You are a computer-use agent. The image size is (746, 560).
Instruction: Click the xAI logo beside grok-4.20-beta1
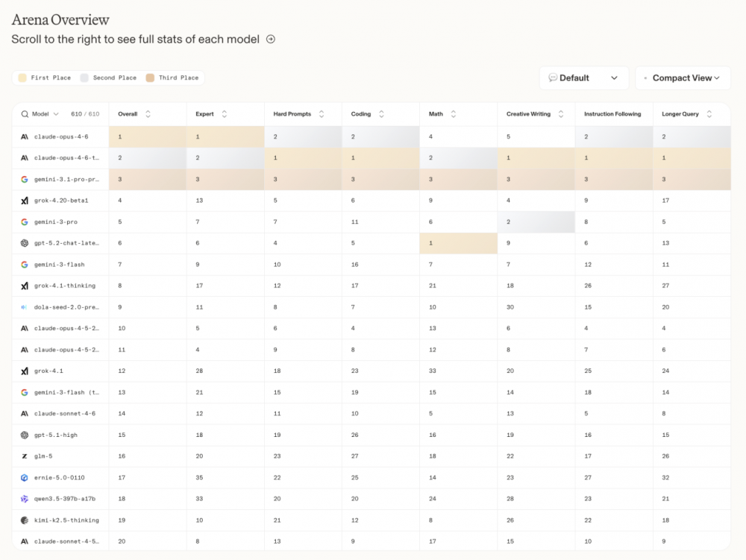pos(25,201)
